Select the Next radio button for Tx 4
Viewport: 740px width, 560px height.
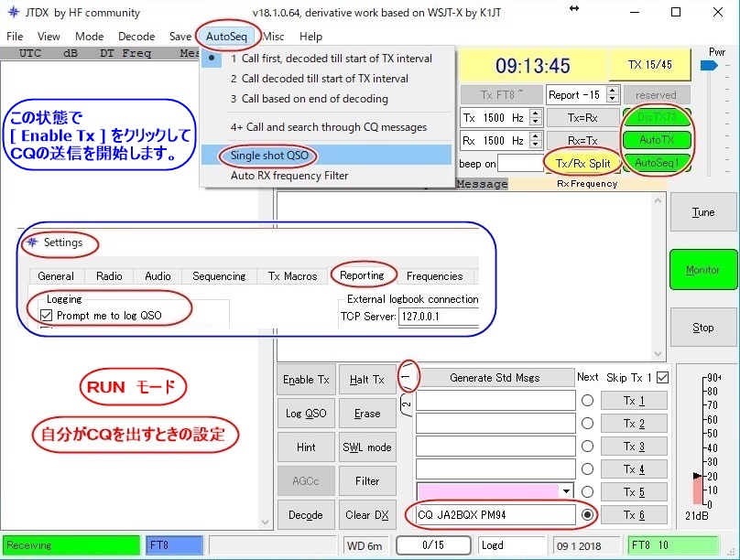click(588, 469)
